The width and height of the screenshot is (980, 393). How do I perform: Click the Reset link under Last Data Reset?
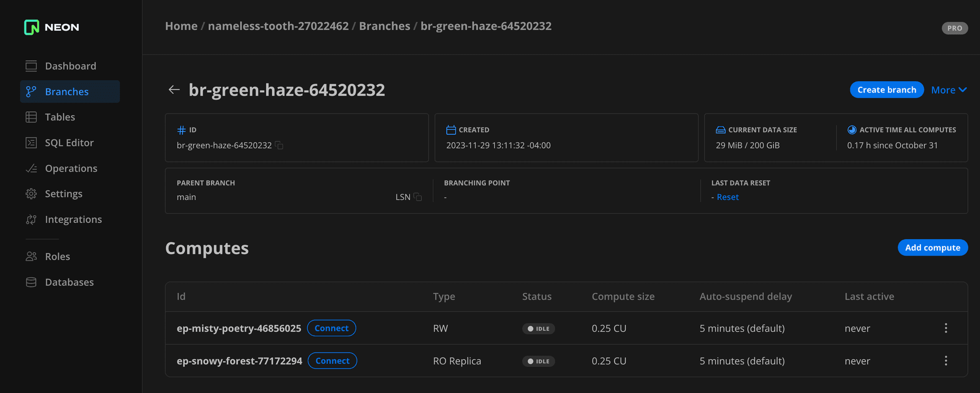coord(727,197)
